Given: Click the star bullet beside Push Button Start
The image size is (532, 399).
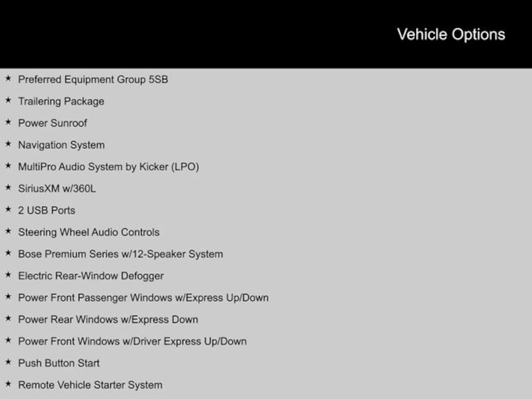Looking at the screenshot, I should click(8, 363).
